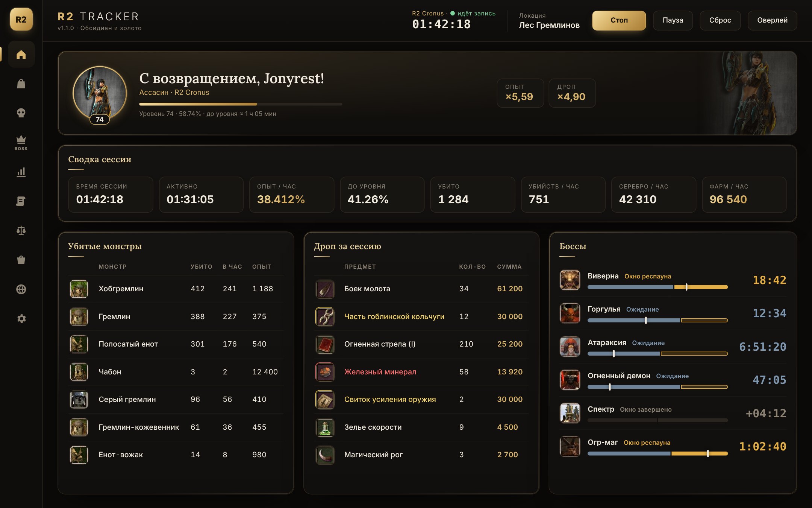The image size is (812, 508).
Task: Click the СУММА column header
Action: point(509,266)
